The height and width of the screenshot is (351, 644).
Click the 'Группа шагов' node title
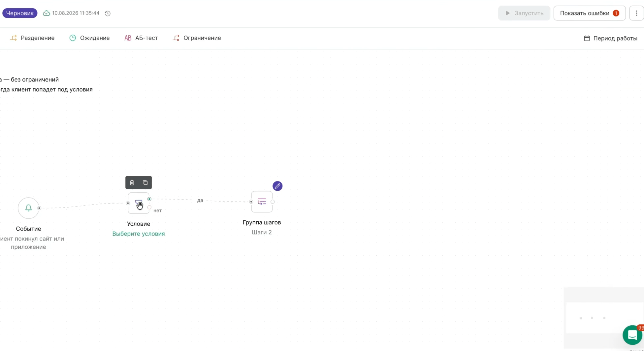pyautogui.click(x=262, y=222)
